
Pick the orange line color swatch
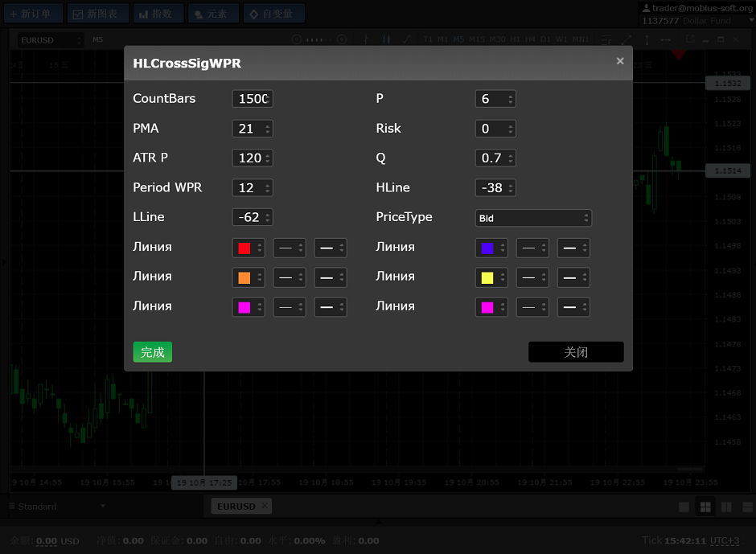click(x=244, y=277)
